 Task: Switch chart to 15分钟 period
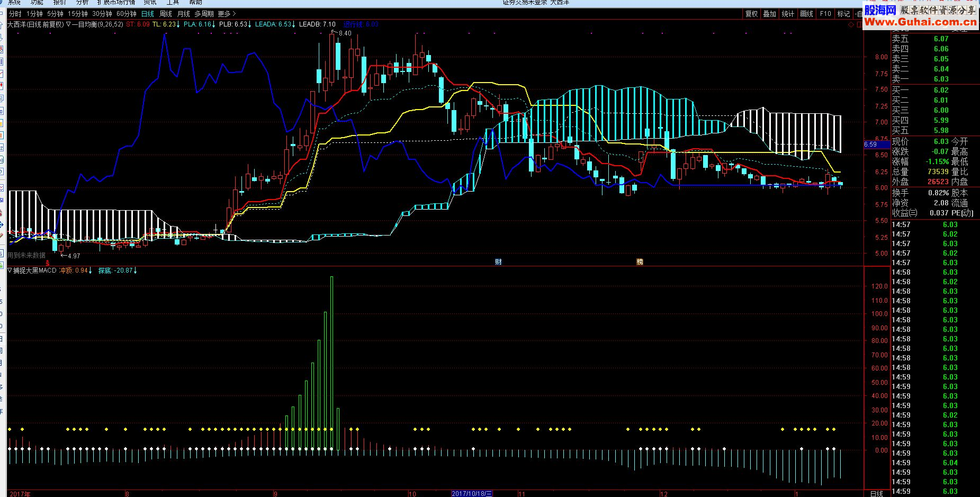(x=77, y=14)
